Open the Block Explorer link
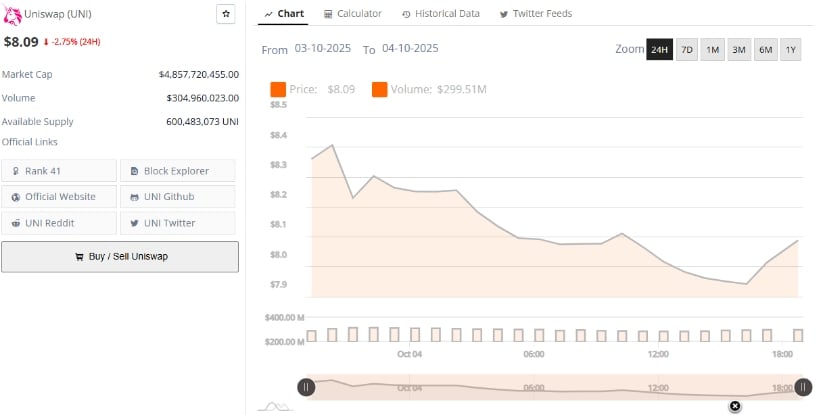This screenshot has width=825, height=415. (178, 171)
